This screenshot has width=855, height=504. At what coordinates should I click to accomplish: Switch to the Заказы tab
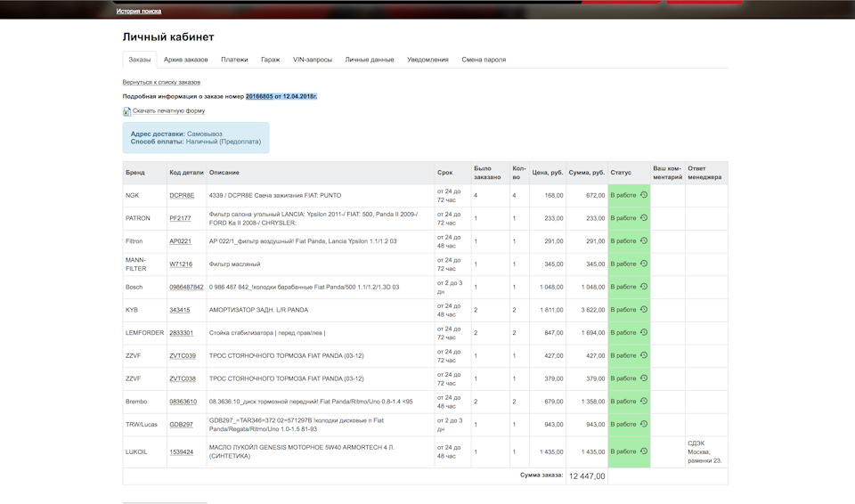pos(140,60)
